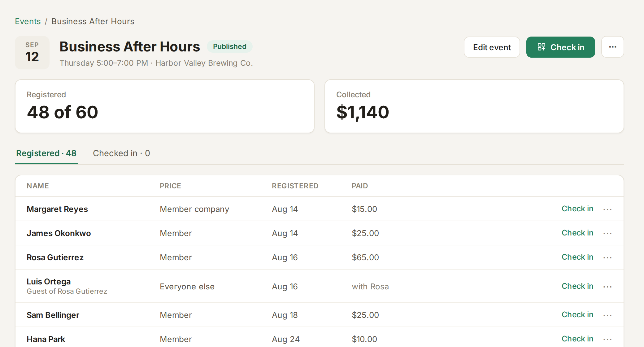
Task: Click the 'Member company' price cell
Action: (x=194, y=209)
